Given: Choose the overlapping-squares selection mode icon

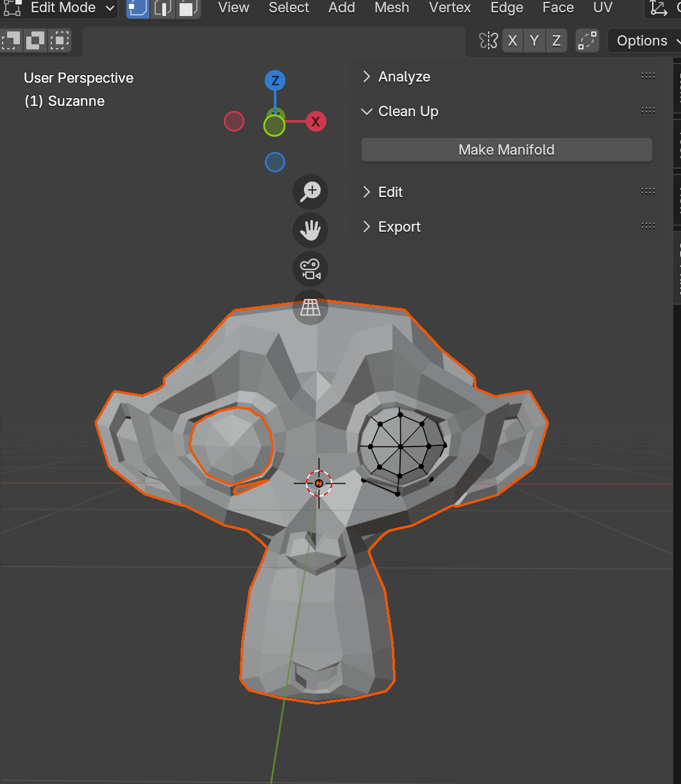Looking at the screenshot, I should click(x=35, y=41).
